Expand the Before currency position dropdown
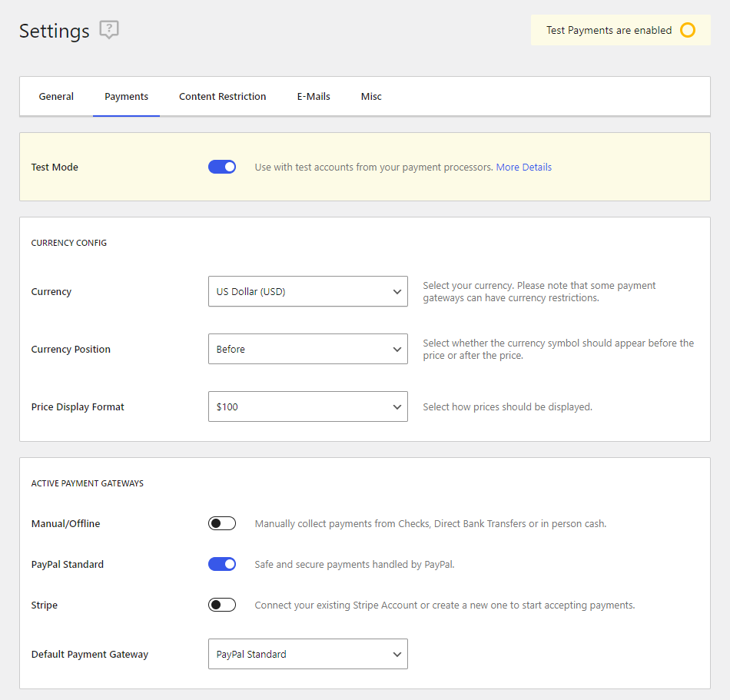This screenshot has width=730, height=700. point(307,349)
